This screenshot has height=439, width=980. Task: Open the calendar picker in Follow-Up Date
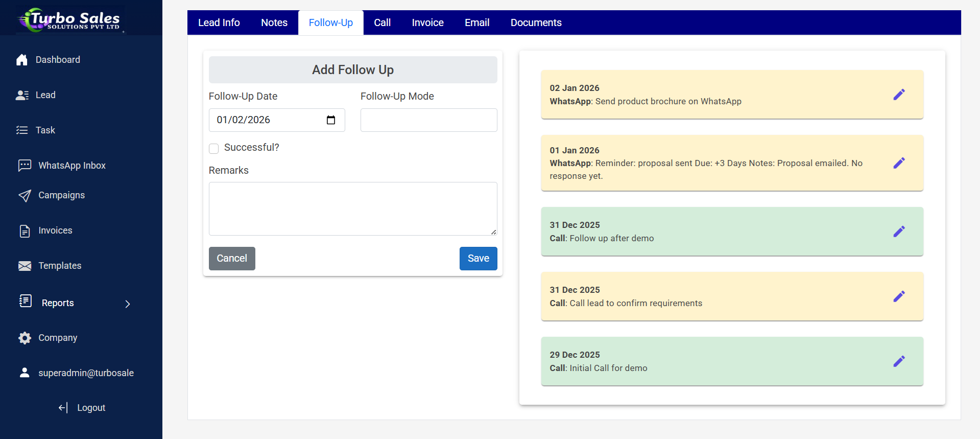[331, 120]
